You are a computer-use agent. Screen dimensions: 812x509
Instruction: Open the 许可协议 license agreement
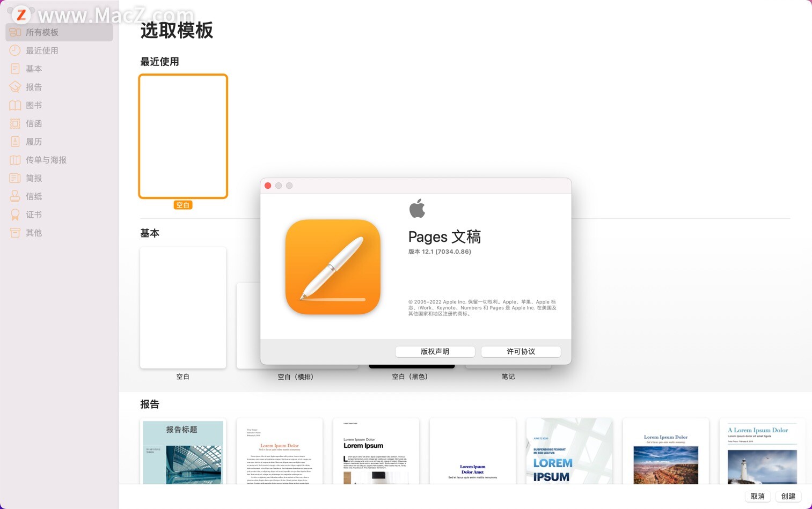click(x=520, y=351)
